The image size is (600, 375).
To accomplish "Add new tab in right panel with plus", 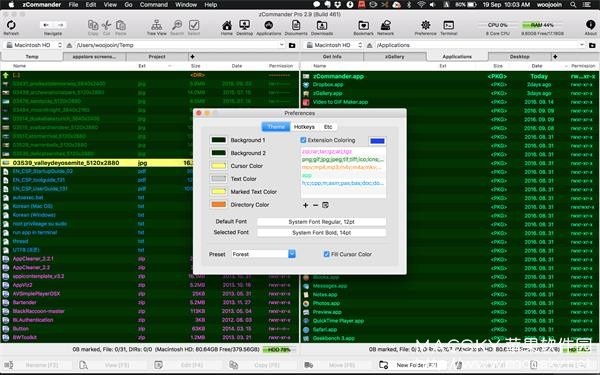I will (x=555, y=57).
